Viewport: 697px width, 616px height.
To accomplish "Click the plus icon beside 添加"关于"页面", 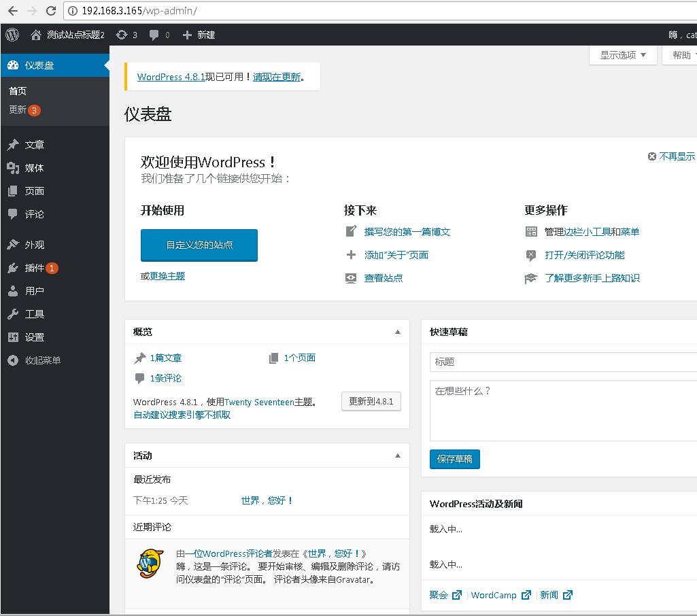I will (x=351, y=255).
